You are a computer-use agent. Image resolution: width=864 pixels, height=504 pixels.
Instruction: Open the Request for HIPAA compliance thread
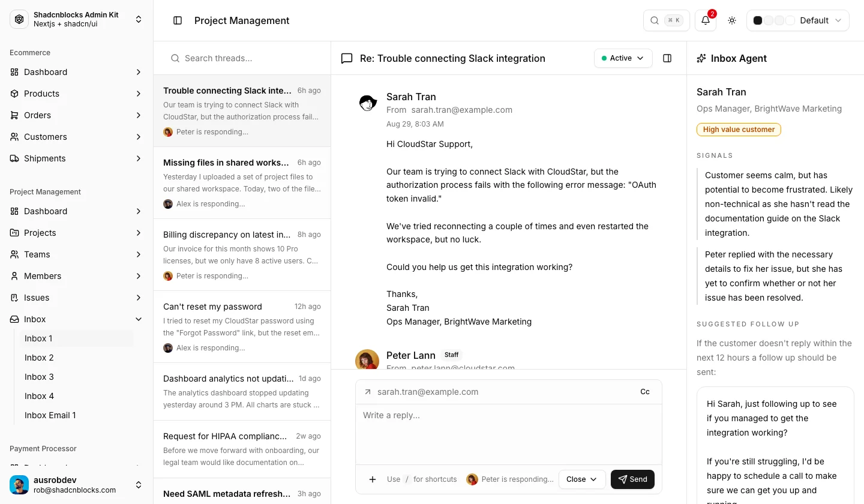[x=242, y=449]
